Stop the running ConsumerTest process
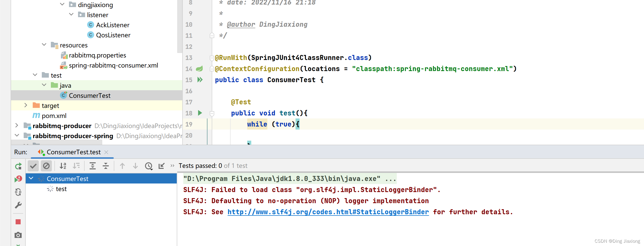 tap(18, 222)
